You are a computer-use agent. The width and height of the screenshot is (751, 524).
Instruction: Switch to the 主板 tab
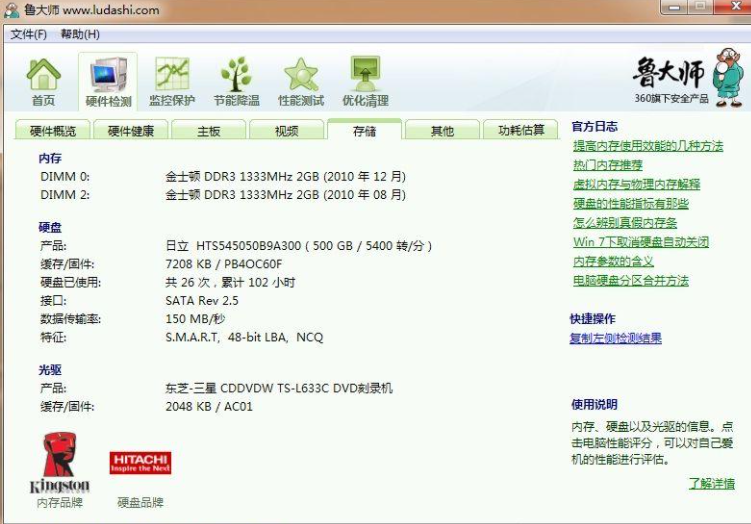(208, 131)
